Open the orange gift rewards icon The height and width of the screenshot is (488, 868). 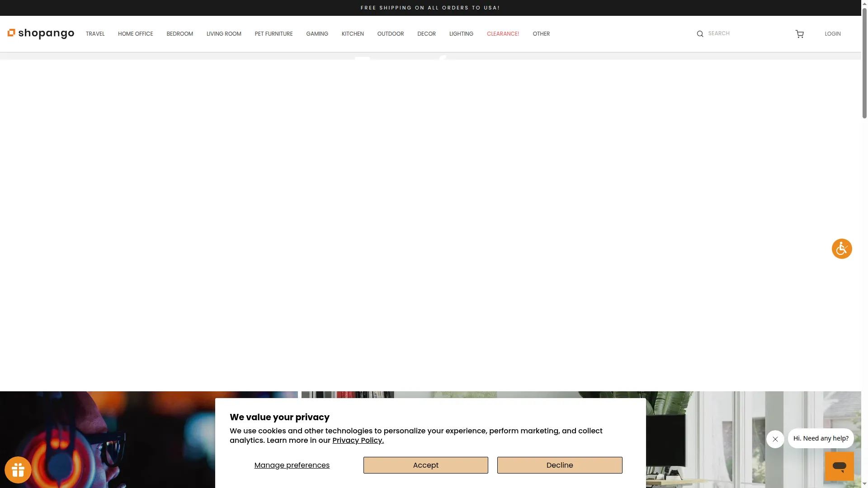[18, 470]
